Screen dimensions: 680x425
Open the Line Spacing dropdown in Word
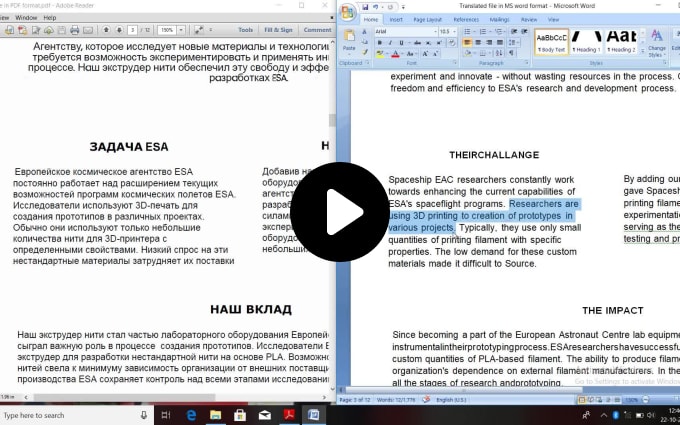click(x=513, y=42)
